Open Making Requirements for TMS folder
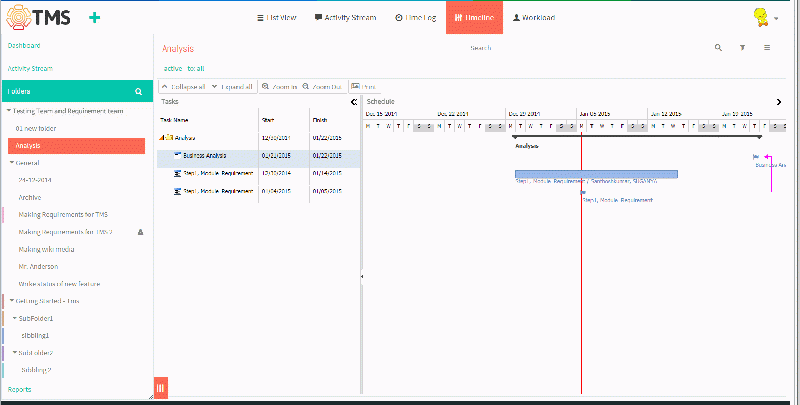Viewport: 800px width, 405px height. click(x=63, y=215)
